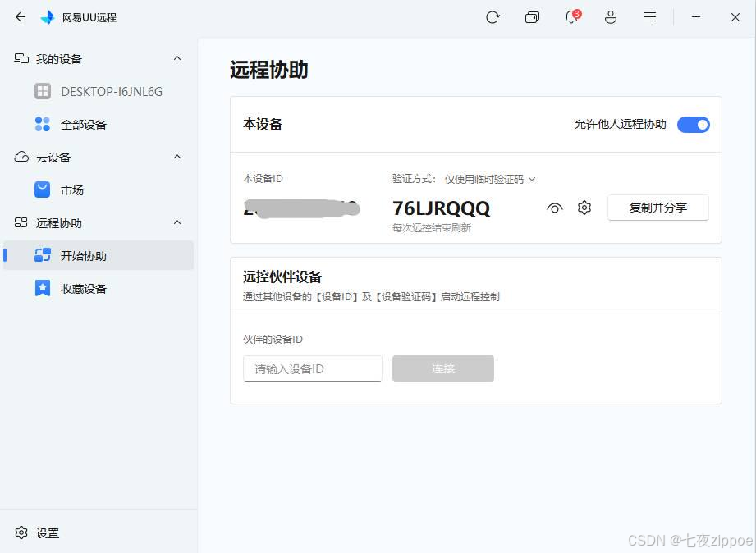Screen dimensions: 756x553
Task: Click the 伙伴的设备ID label
Action: pos(273,340)
